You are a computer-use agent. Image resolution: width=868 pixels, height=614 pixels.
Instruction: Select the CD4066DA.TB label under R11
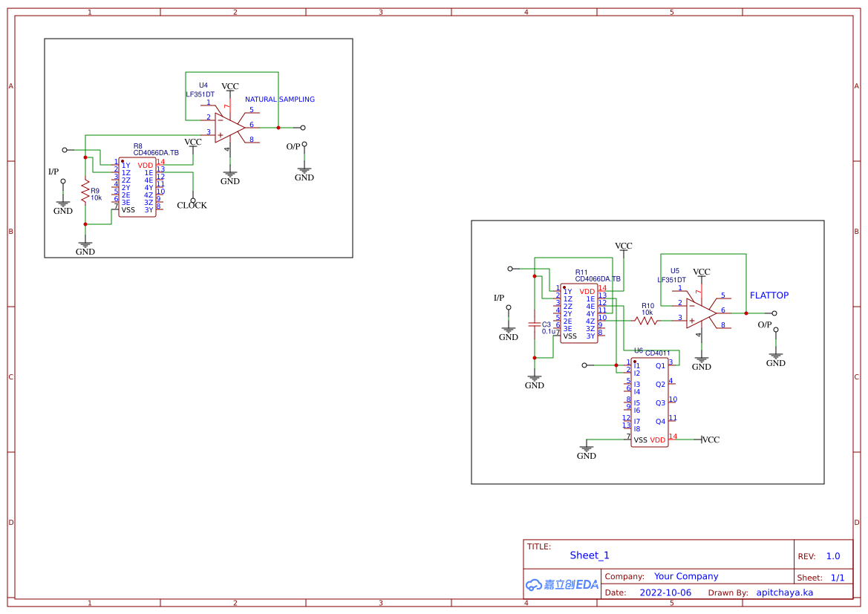point(598,279)
